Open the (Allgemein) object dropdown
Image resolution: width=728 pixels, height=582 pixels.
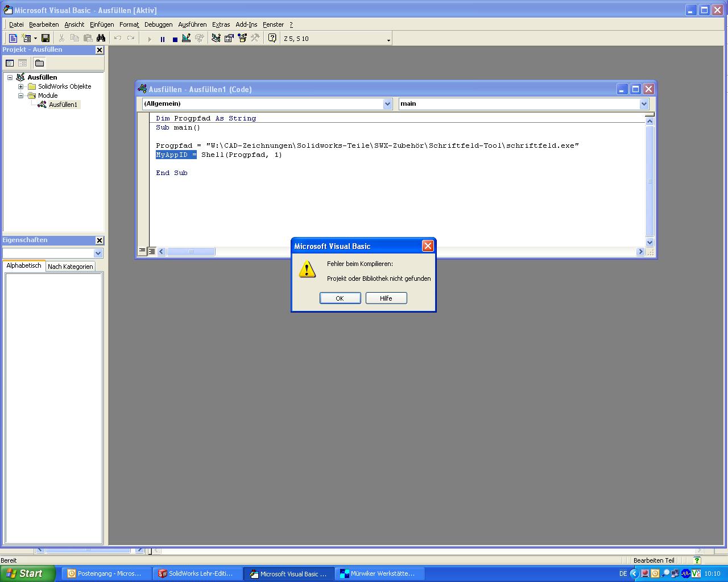(387, 103)
